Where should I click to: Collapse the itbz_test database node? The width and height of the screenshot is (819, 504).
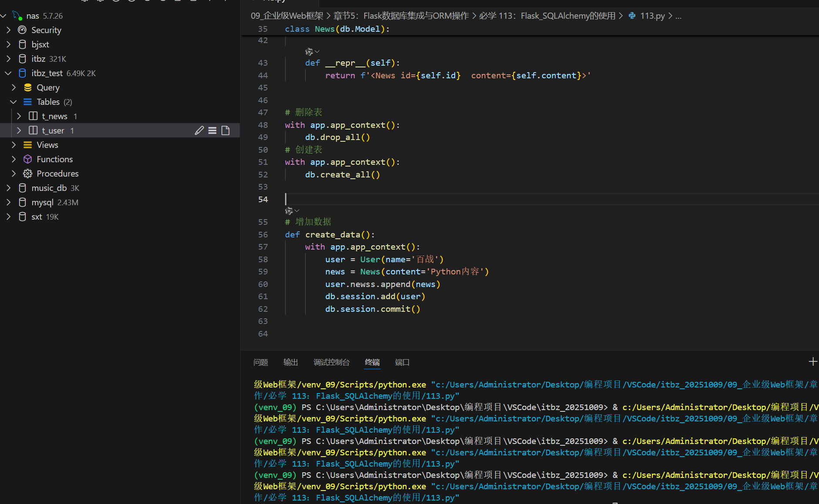pyautogui.click(x=8, y=73)
